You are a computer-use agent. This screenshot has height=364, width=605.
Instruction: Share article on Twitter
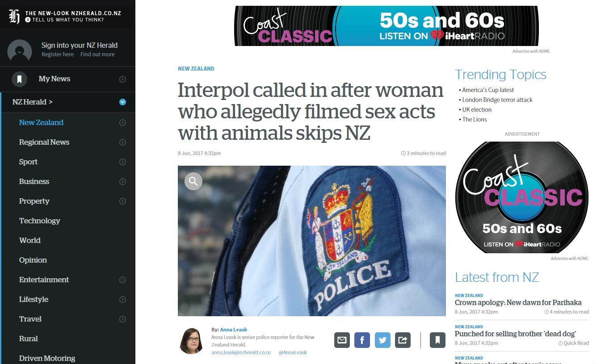(x=382, y=340)
